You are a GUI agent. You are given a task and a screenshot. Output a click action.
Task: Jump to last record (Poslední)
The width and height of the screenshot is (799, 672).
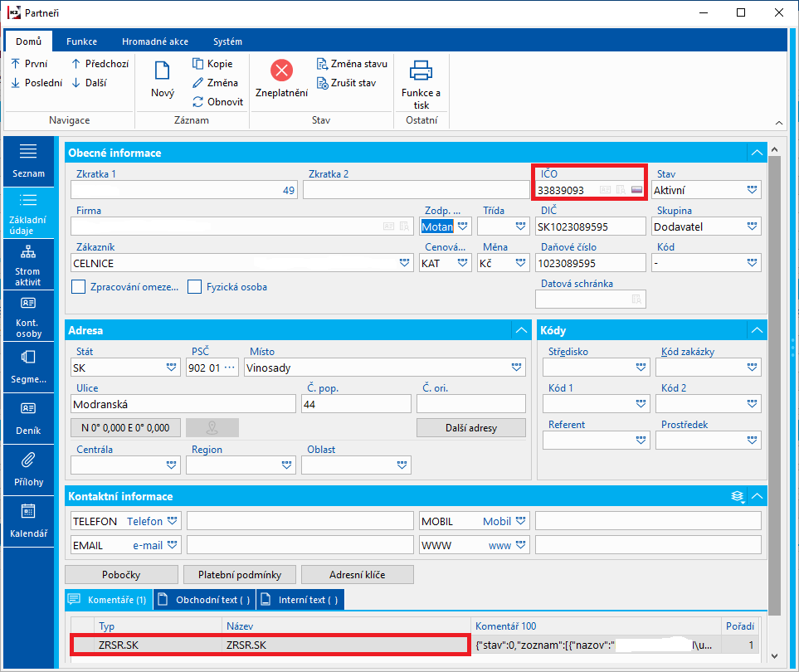tap(37, 82)
